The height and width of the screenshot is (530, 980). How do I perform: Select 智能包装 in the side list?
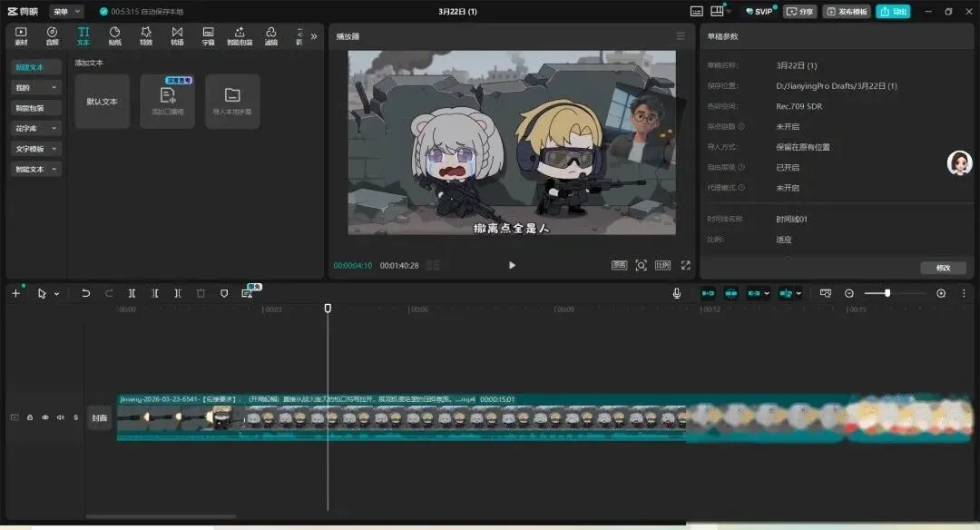point(36,108)
